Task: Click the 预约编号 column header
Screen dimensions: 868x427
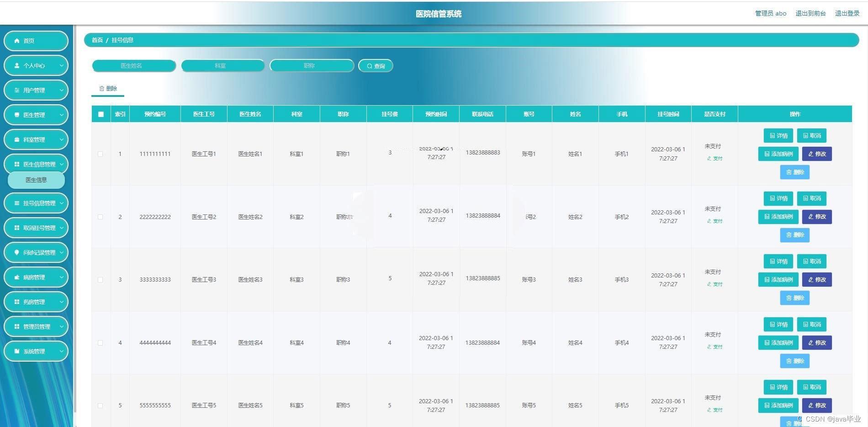Action: click(x=155, y=114)
